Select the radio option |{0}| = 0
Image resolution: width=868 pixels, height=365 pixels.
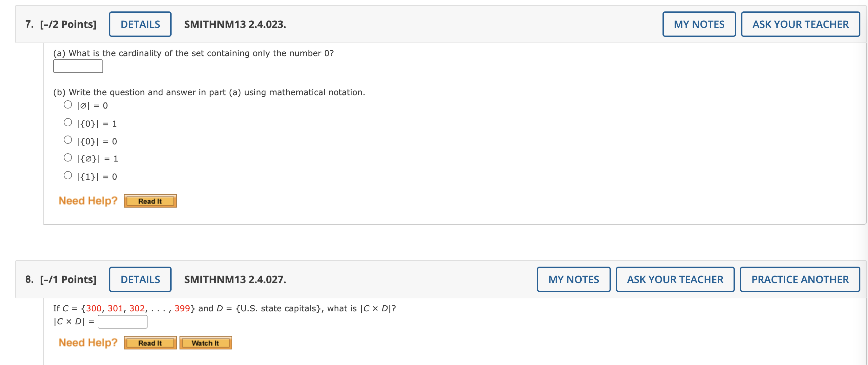pos(68,140)
